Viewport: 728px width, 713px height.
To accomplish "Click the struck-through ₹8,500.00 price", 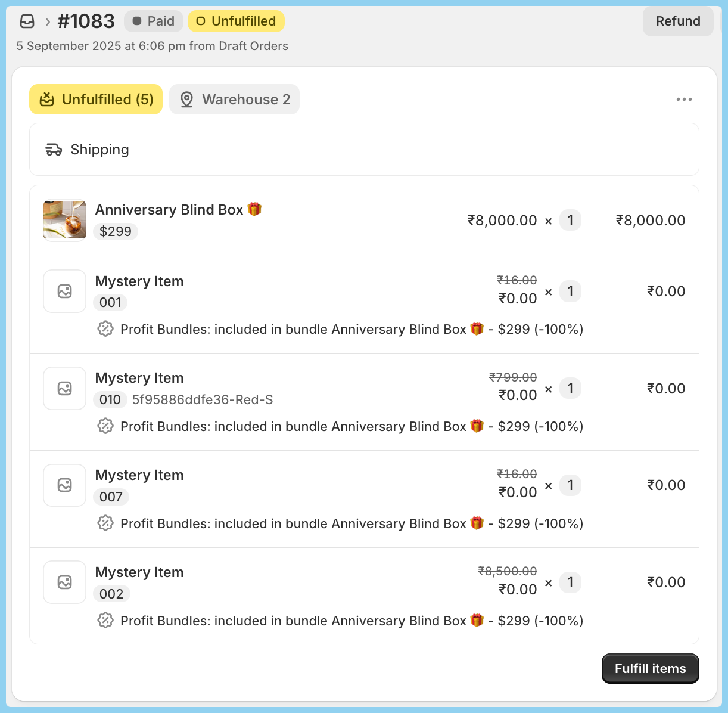I will pyautogui.click(x=508, y=571).
